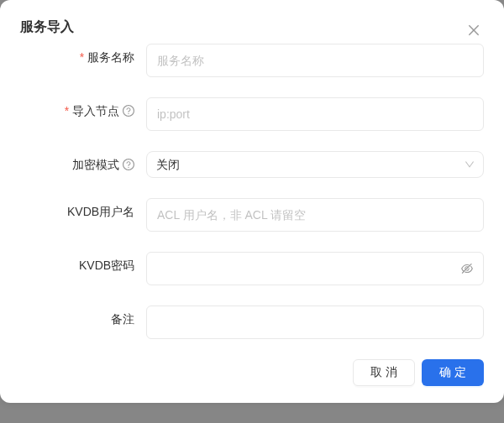Click the KVDB用户名 input field
This screenshot has width=504, height=423.
tap(315, 215)
